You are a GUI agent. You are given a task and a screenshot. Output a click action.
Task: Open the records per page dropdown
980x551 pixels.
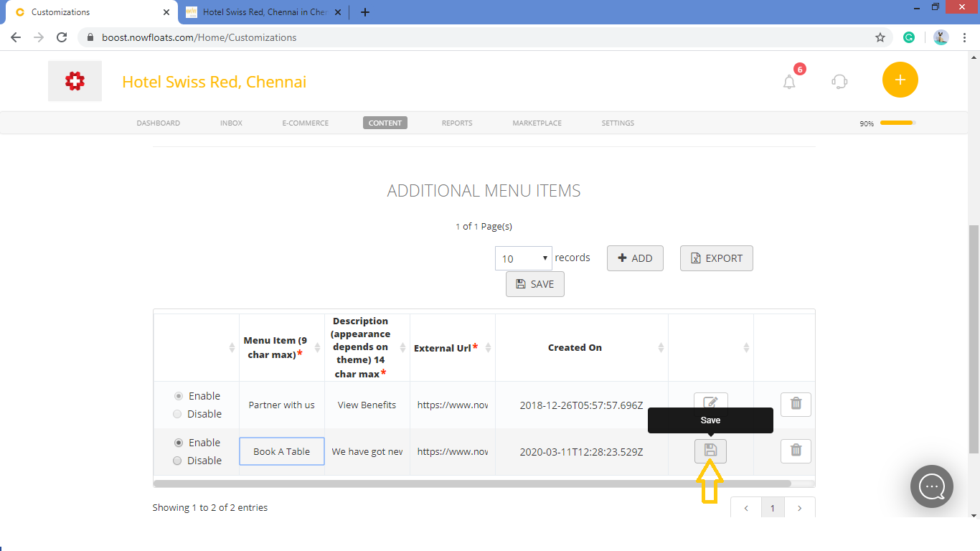tap(524, 258)
